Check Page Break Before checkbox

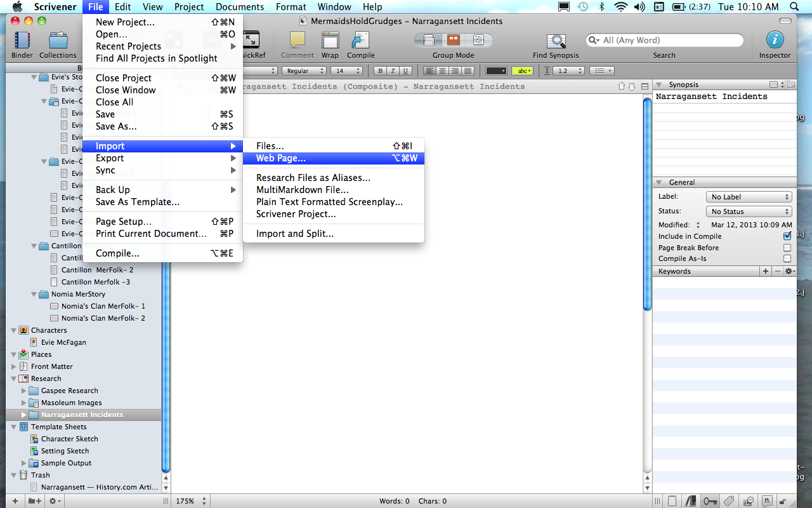click(787, 248)
